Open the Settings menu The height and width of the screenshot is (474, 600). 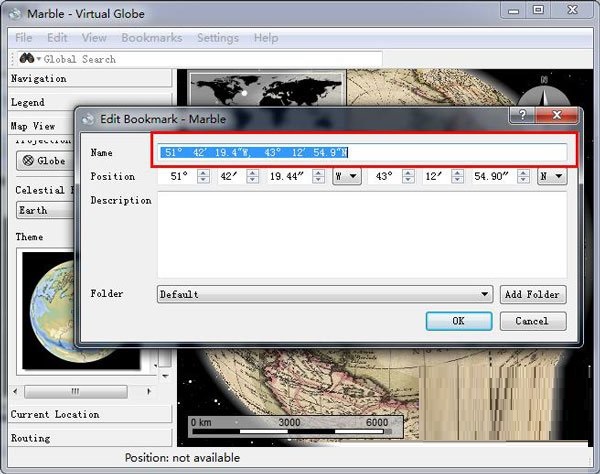tap(218, 38)
